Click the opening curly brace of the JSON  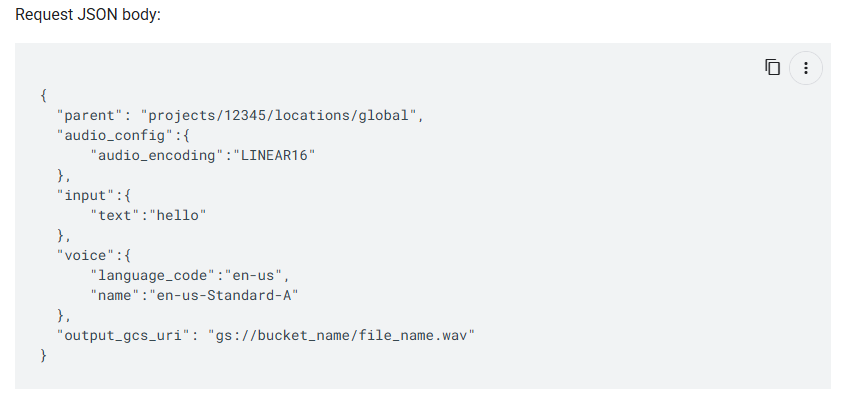coord(44,95)
